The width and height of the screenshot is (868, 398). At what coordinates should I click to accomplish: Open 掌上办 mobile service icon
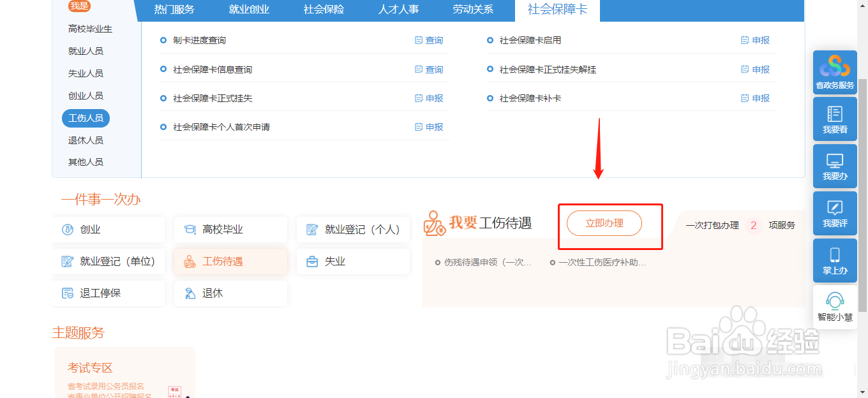click(x=834, y=260)
